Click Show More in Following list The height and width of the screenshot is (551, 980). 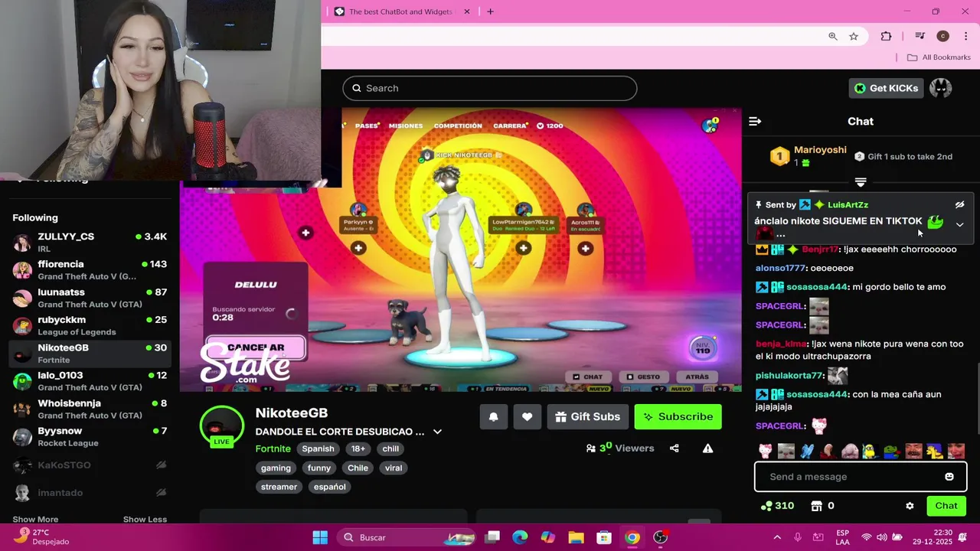[x=35, y=519]
